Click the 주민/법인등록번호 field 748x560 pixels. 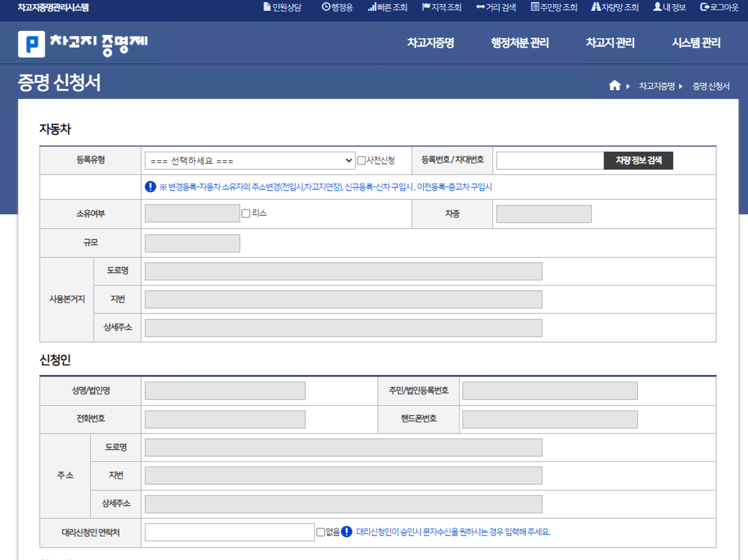point(550,391)
